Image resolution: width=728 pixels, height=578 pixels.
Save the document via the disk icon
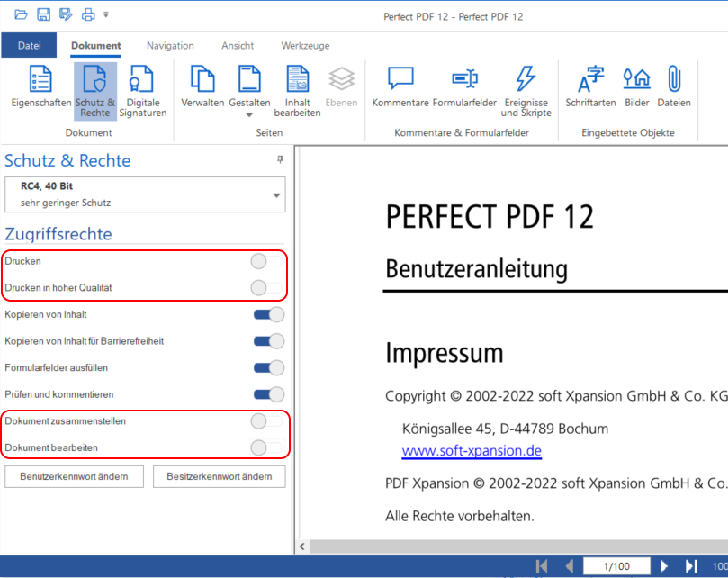[41, 14]
